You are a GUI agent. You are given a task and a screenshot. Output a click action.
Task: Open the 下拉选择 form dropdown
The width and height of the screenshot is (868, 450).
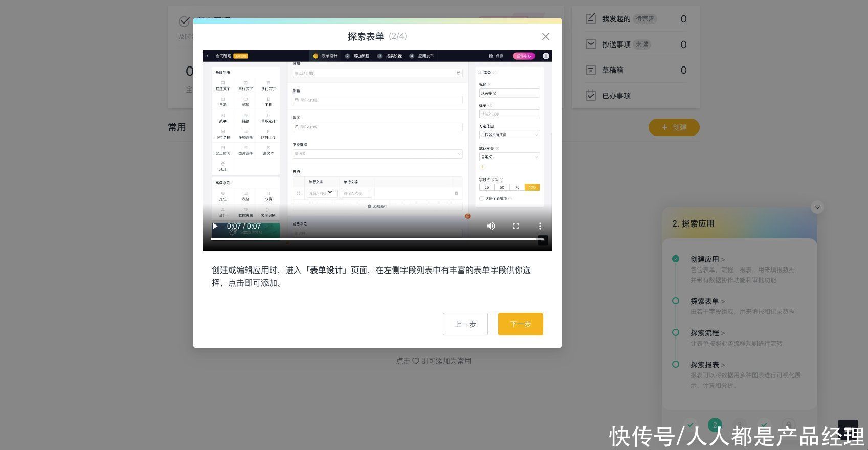377,154
